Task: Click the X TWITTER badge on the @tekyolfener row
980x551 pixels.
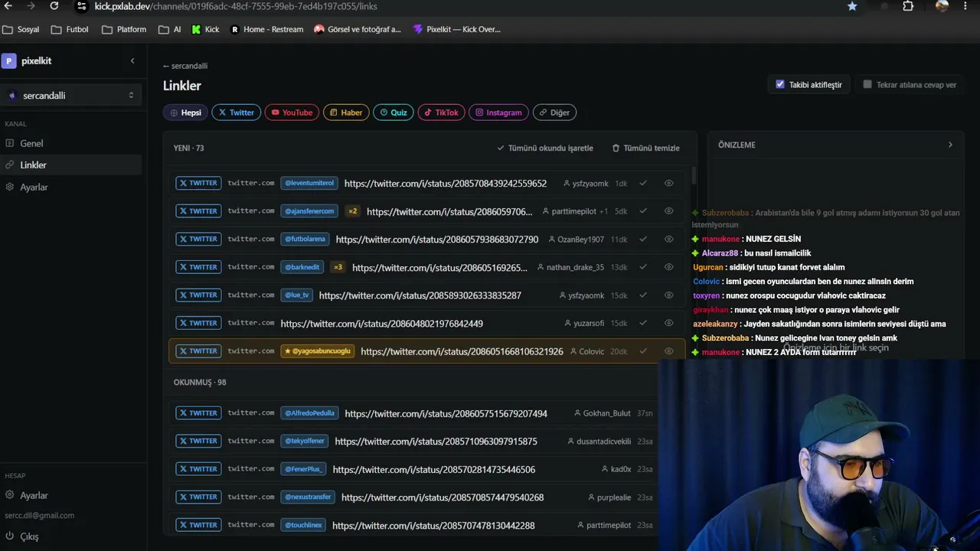Action: coord(198,441)
